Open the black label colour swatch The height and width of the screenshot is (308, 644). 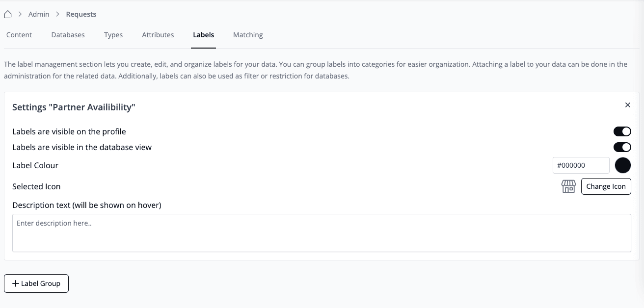tap(622, 165)
